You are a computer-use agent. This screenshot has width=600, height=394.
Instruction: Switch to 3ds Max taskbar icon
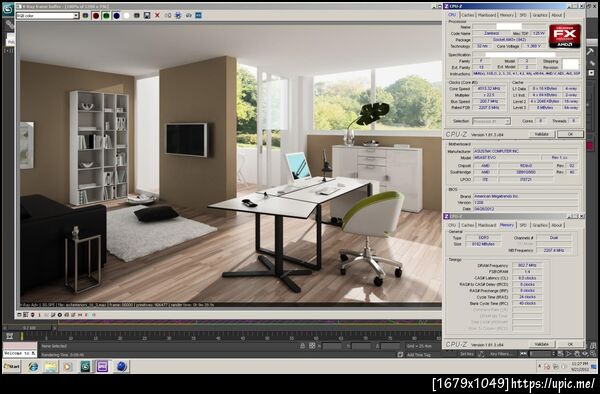(85, 366)
